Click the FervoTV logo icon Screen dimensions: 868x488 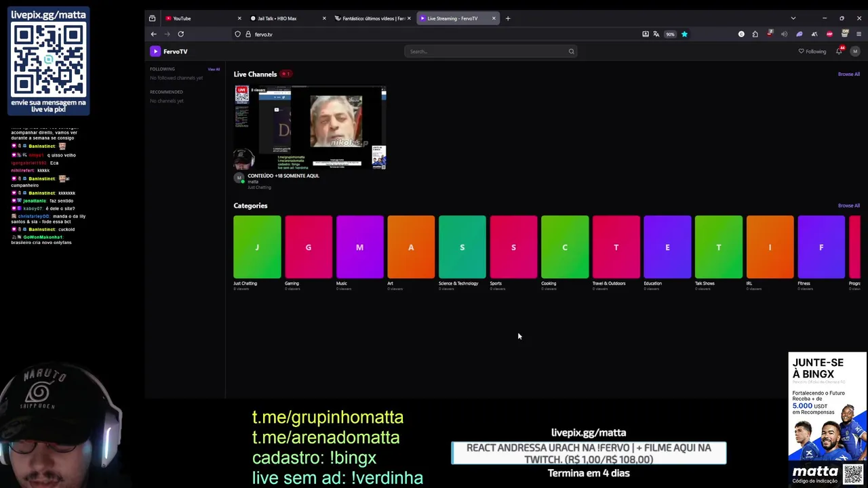tap(155, 52)
